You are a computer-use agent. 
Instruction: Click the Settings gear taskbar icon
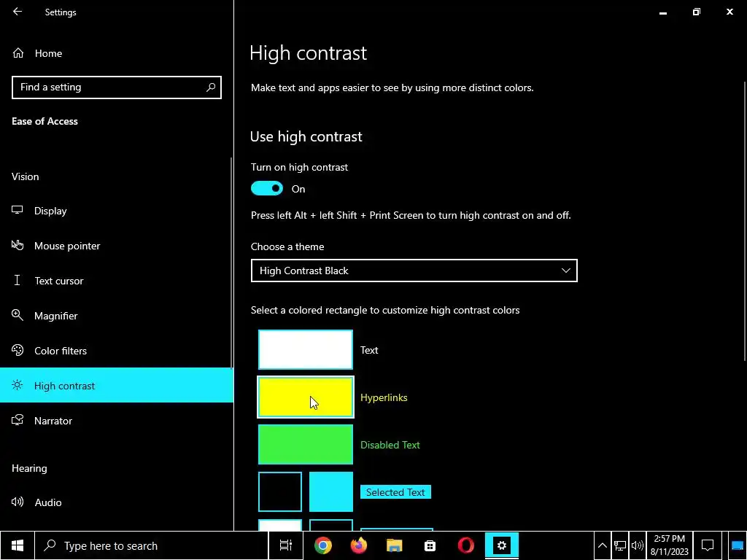coord(502,545)
